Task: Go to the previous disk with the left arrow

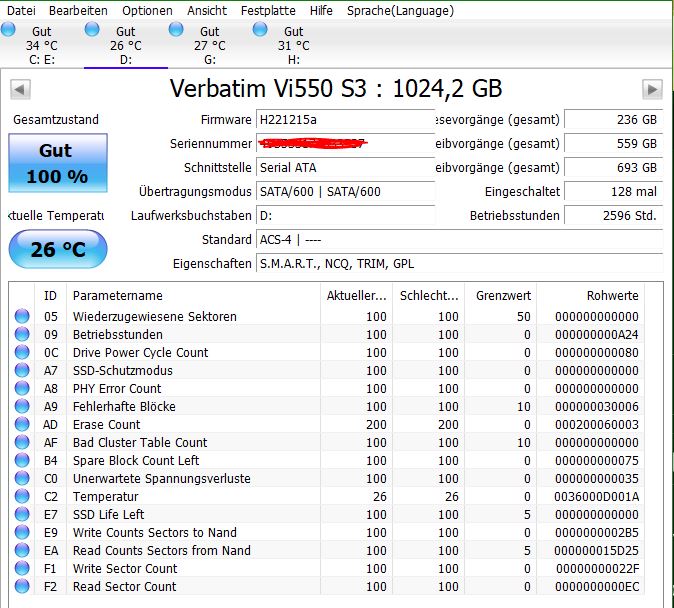Action: pos(20,89)
